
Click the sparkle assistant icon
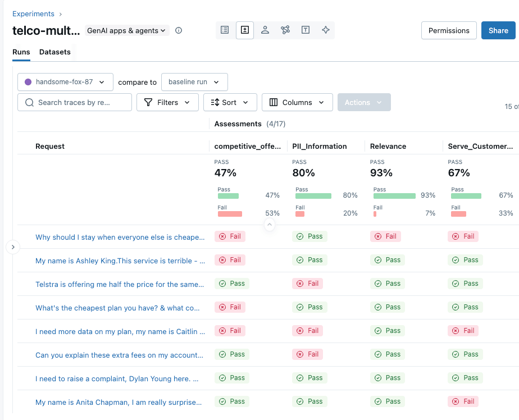[326, 30]
